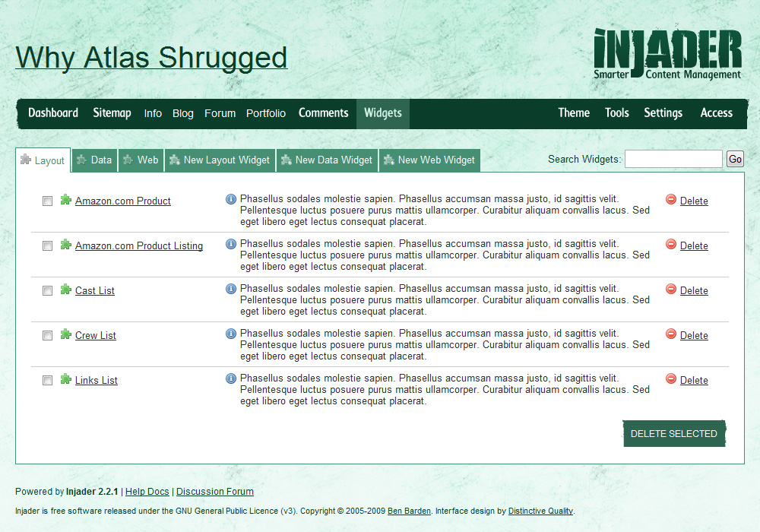Screen dimensions: 760x532
Task: Open the New Web Widget tab label
Action: pyautogui.click(x=436, y=160)
